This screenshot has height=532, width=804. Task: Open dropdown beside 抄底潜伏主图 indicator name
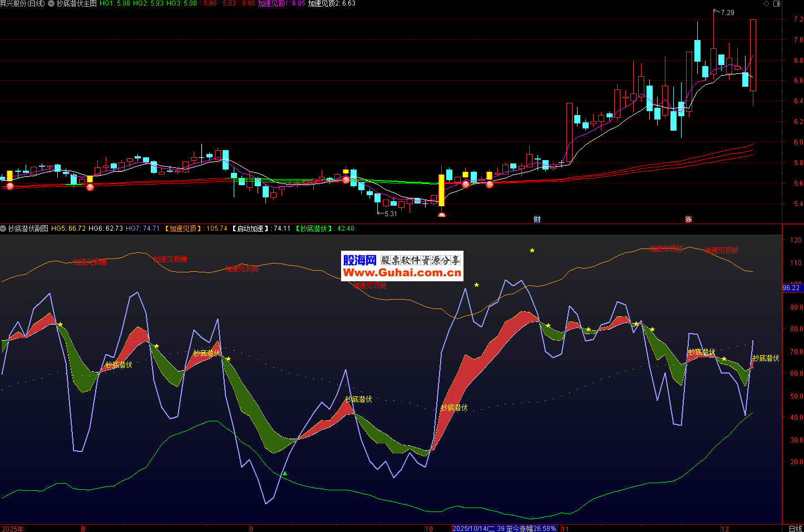pyautogui.click(x=51, y=4)
